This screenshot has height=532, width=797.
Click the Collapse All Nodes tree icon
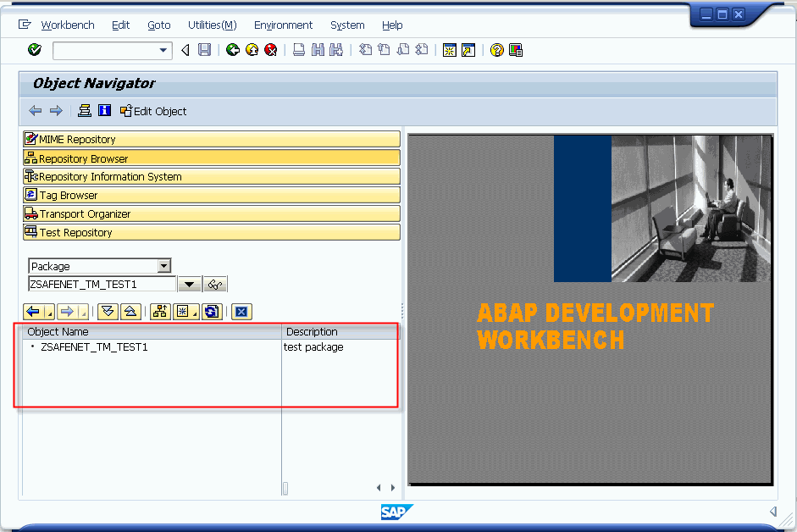(x=130, y=312)
